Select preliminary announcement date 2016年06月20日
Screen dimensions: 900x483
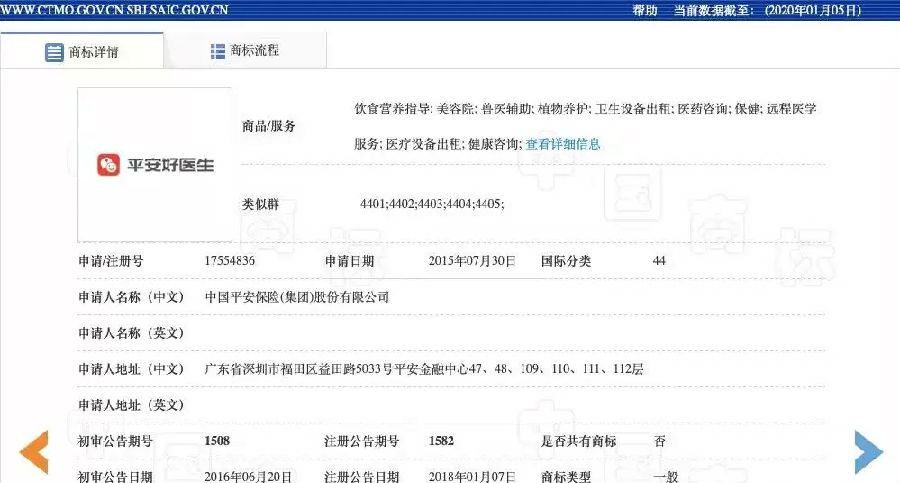point(248,477)
